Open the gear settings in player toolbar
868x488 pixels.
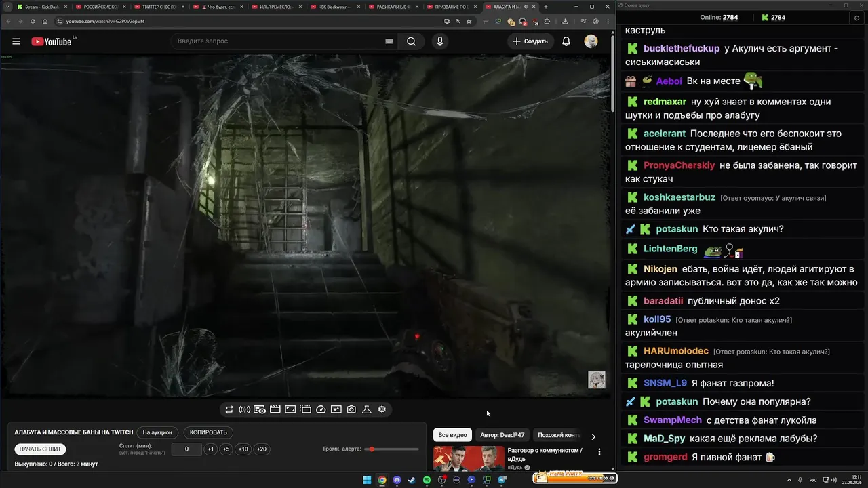[382, 409]
